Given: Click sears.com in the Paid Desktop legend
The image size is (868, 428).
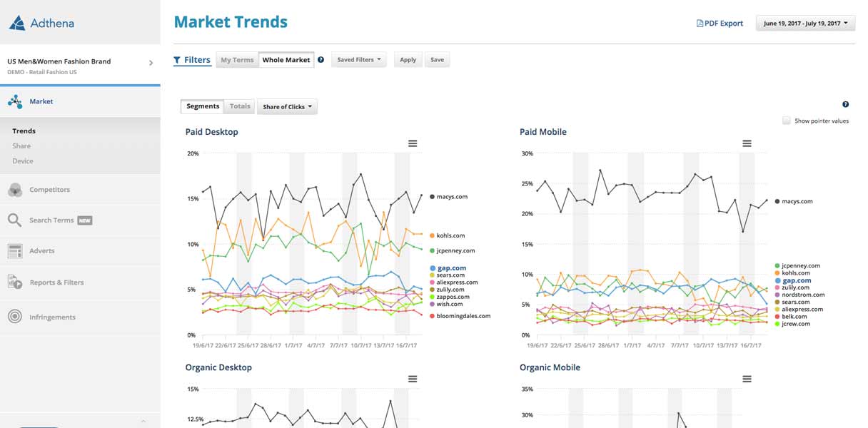Looking at the screenshot, I should pos(447,275).
